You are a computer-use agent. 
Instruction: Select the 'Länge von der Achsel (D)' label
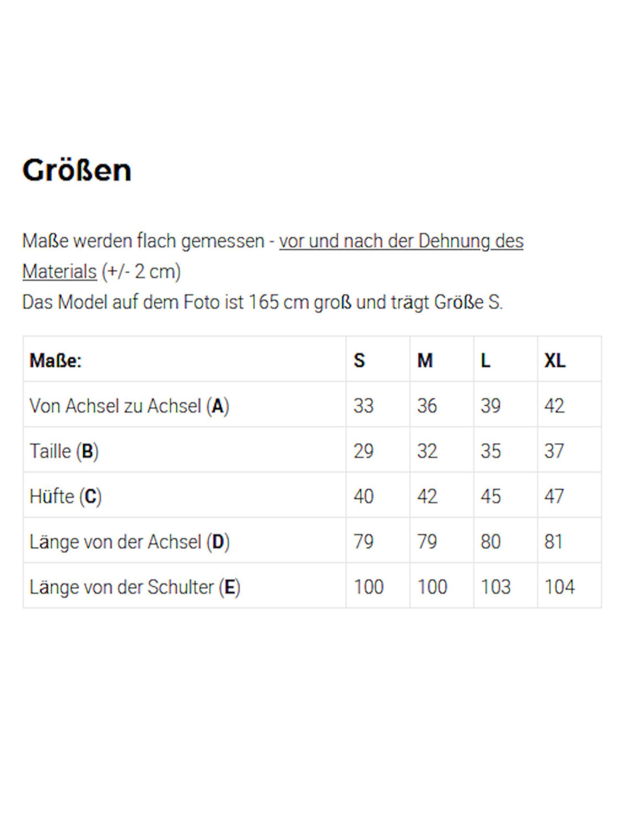(129, 542)
